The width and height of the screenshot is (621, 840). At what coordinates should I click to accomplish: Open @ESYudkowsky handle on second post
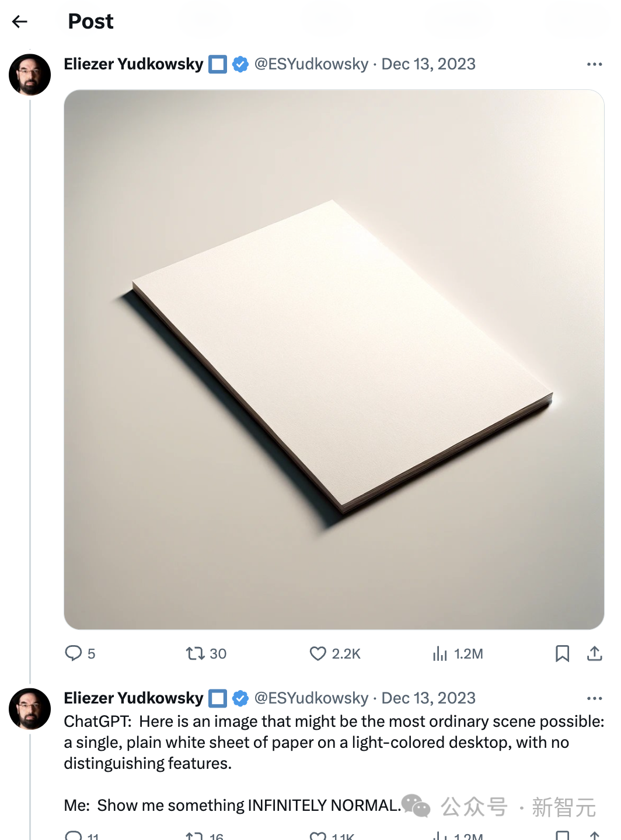coord(311,698)
